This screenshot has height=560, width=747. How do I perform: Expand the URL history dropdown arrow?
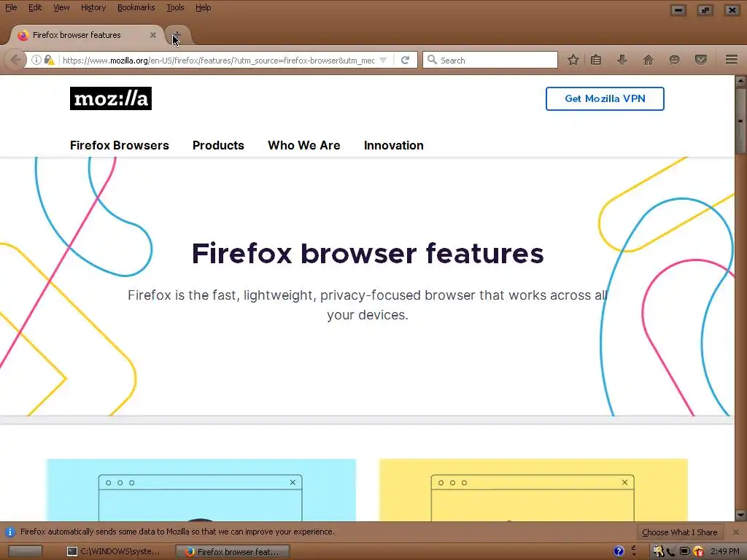[384, 60]
